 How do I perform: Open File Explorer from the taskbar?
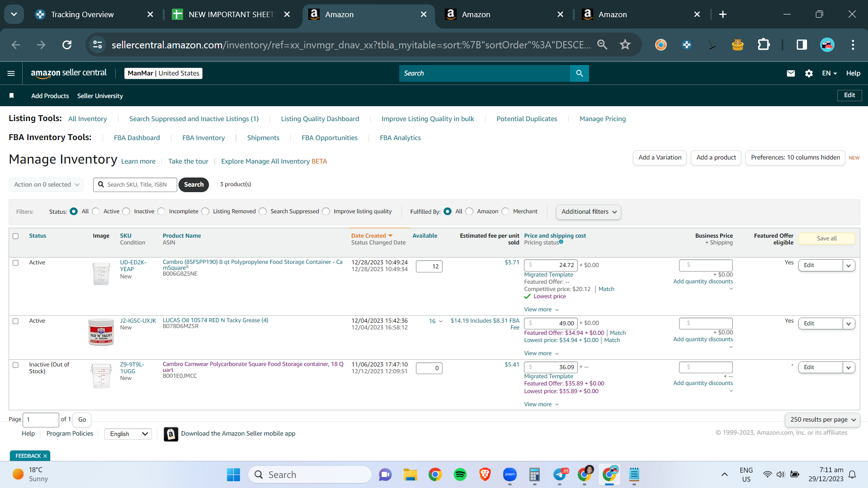point(410,474)
